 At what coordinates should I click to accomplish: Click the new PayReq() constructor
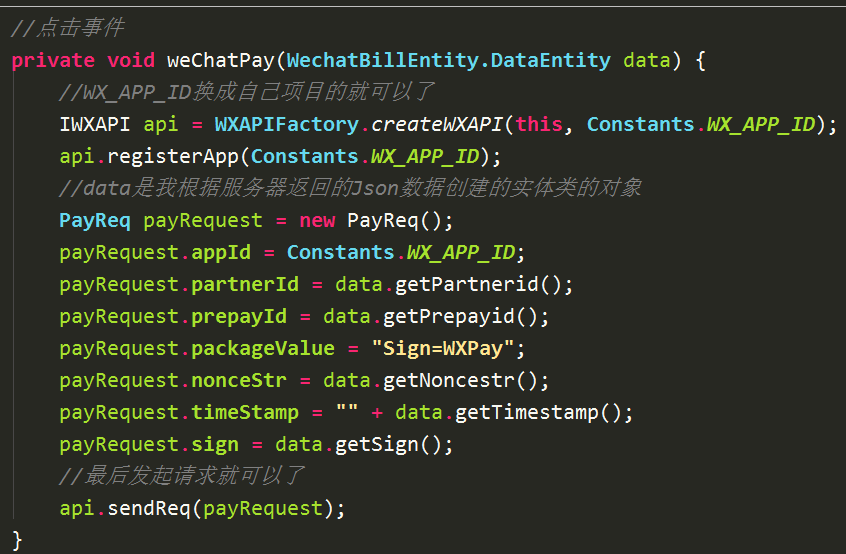coord(376,221)
